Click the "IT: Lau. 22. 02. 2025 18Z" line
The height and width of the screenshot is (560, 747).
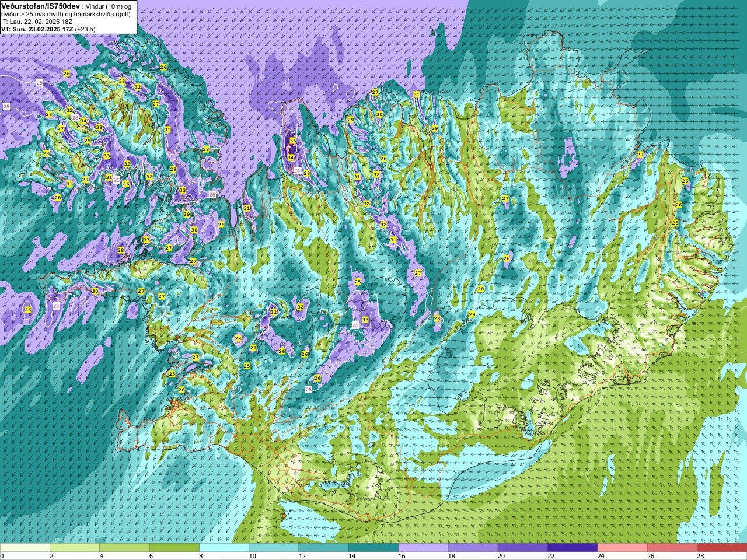37,22
